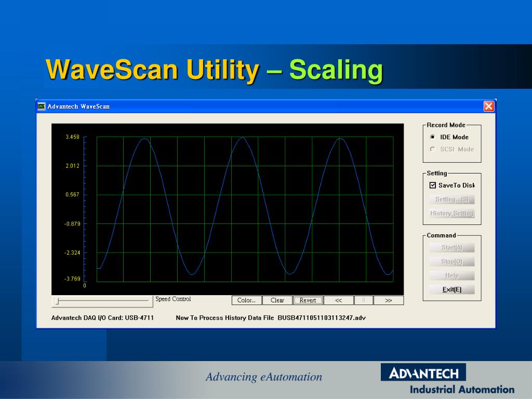
Task: Click the BUSB4711051103113247.adv file name
Action: click(x=322, y=318)
